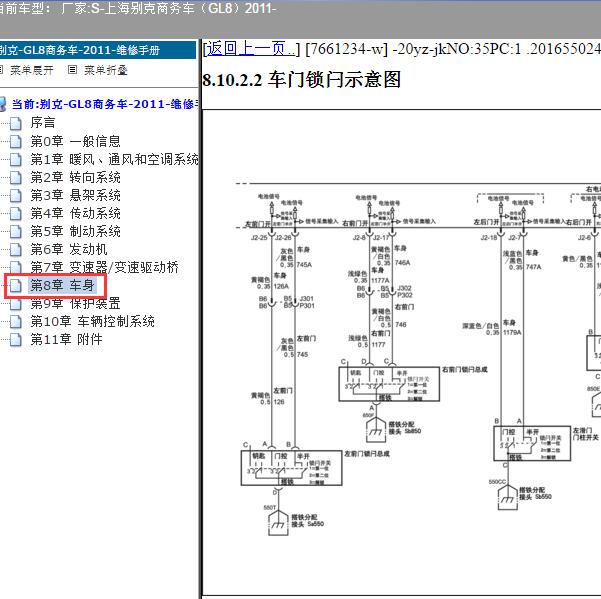Image resolution: width=601 pixels, height=599 pixels.
Task: Open chapter 第9章 保护装置
Action: tap(76, 303)
